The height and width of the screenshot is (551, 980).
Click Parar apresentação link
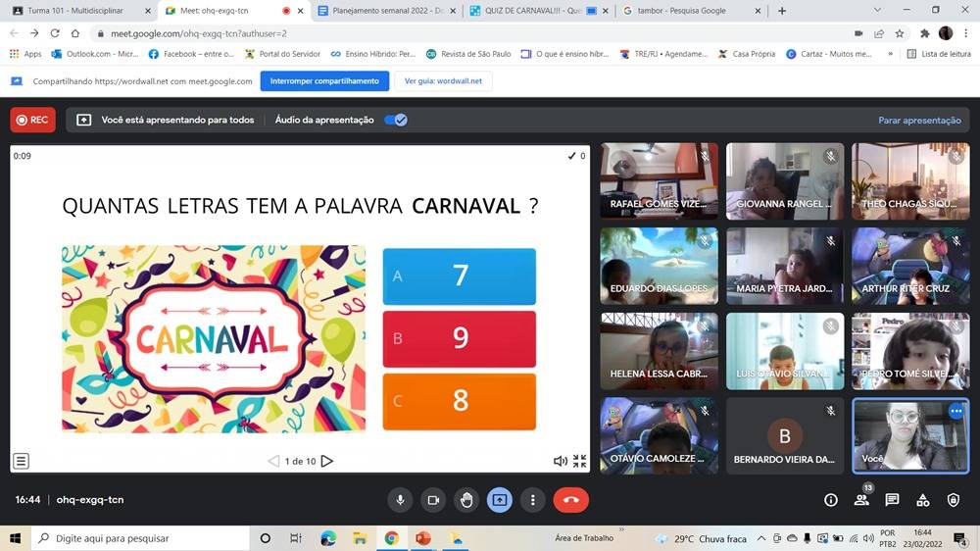coord(918,121)
